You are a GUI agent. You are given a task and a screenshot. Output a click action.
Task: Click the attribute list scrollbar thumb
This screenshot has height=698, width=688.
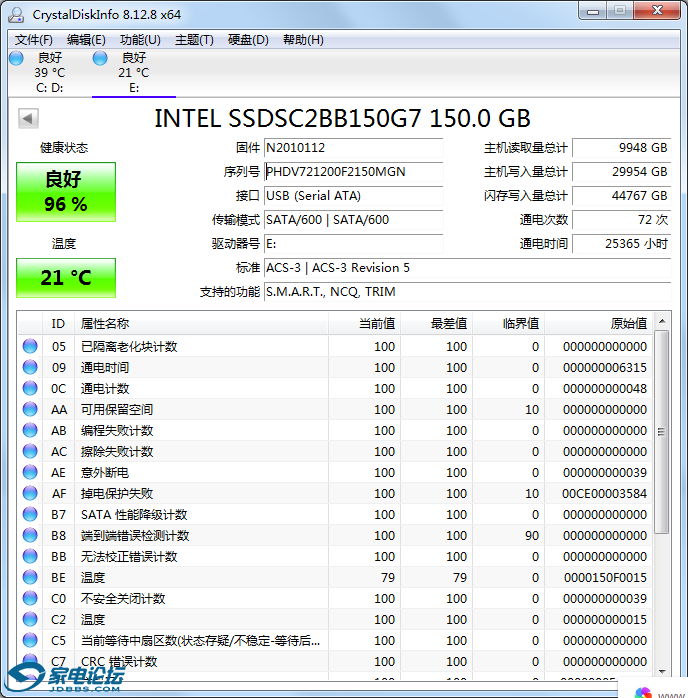(x=662, y=431)
